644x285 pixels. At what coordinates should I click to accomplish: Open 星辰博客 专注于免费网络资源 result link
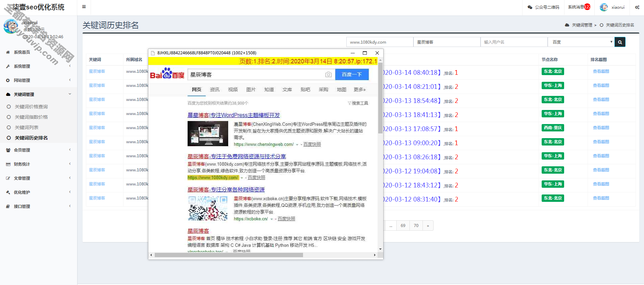237,156
